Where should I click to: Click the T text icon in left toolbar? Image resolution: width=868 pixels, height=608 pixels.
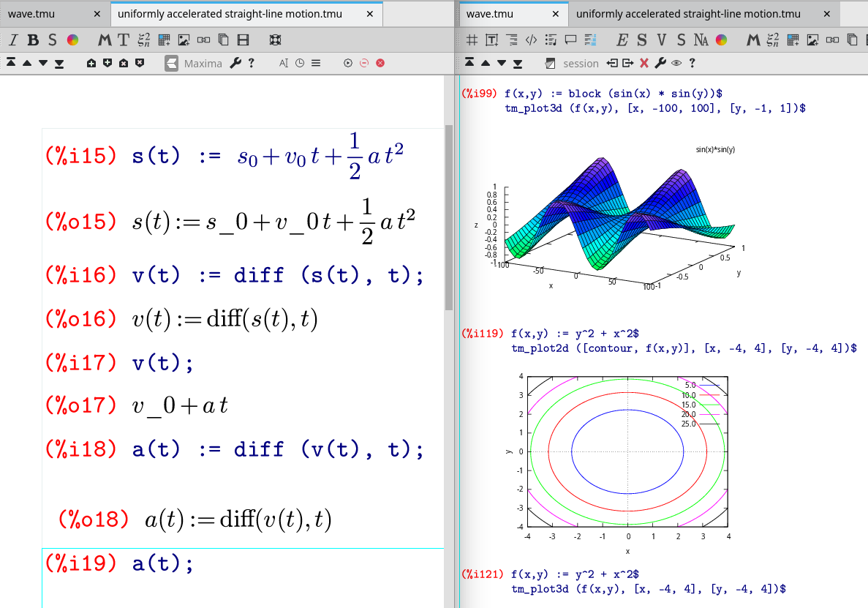point(124,40)
